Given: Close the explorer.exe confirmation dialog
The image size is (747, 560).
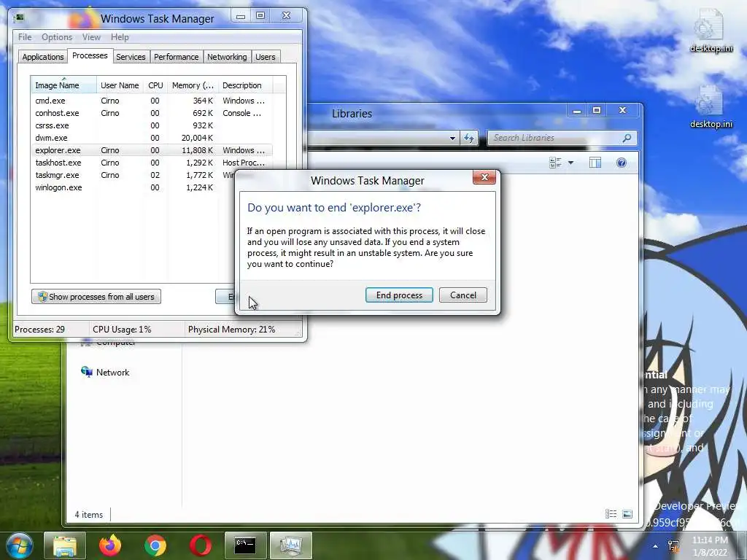Looking at the screenshot, I should point(484,177).
